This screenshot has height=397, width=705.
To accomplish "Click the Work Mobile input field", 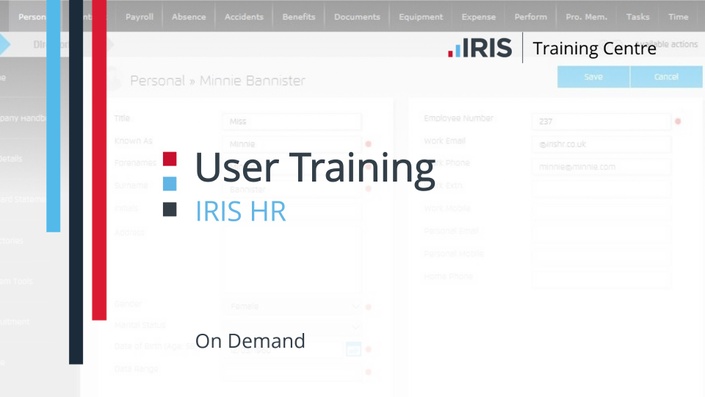I will tap(601, 212).
